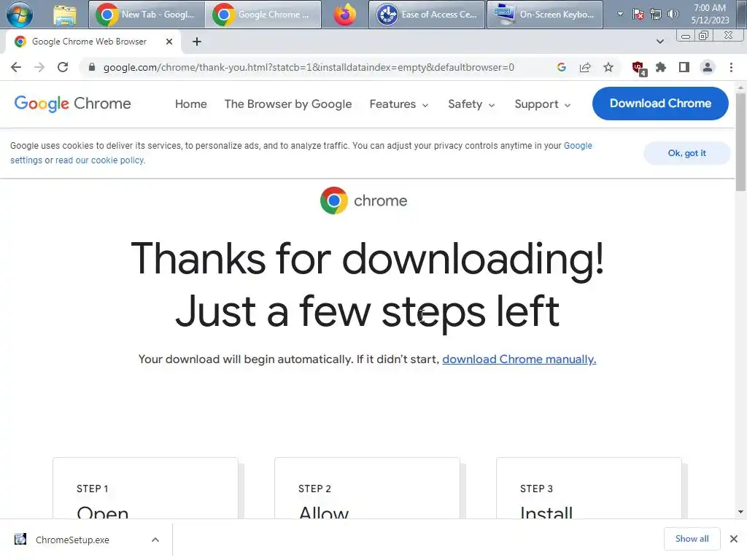
Task: Open the ChromeSetup.exe download item
Action: [x=72, y=540]
